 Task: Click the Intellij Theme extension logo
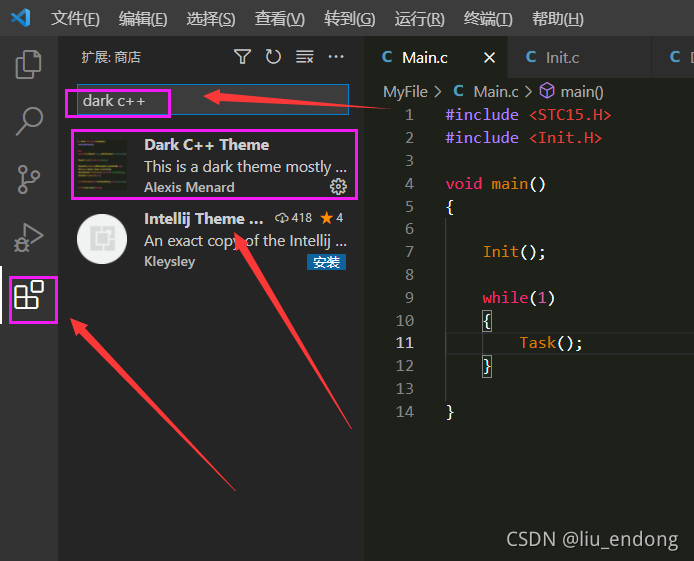pyautogui.click(x=102, y=239)
